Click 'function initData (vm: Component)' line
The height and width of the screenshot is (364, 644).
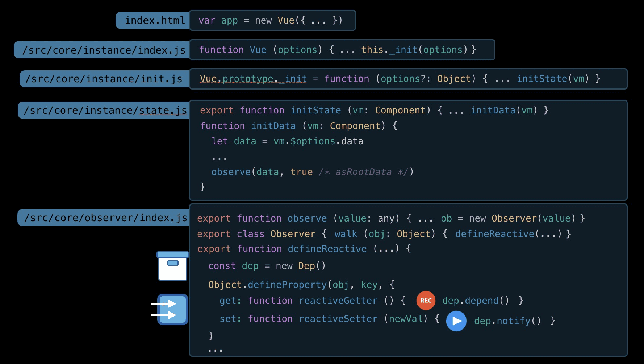[299, 126]
